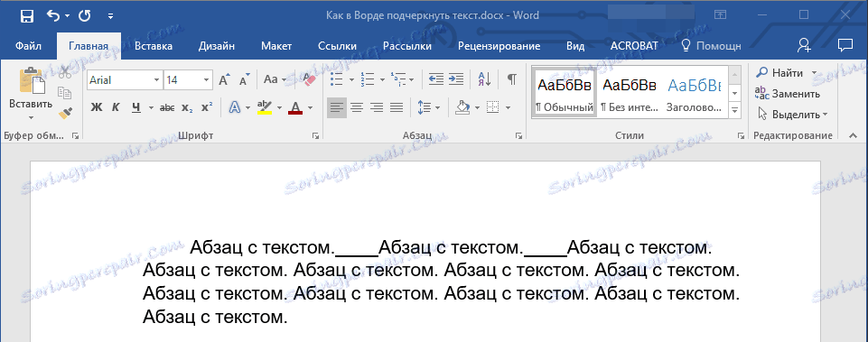Apply bulleted list
Viewport: 868px width, 342px height.
tap(337, 79)
